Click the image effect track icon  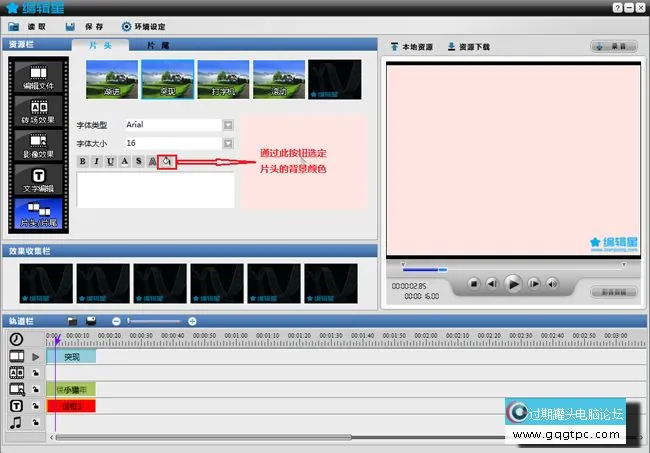tap(17, 389)
